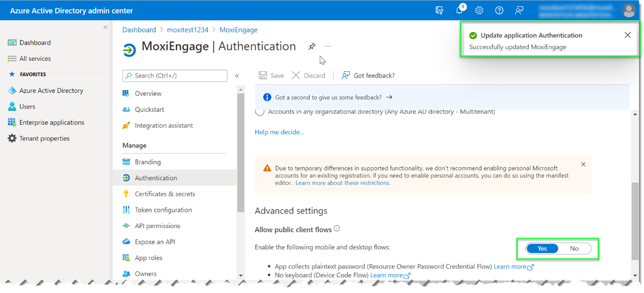The width and height of the screenshot is (644, 293).
Task: Open Certificates & secrets in menu
Action: pyautogui.click(x=165, y=194)
